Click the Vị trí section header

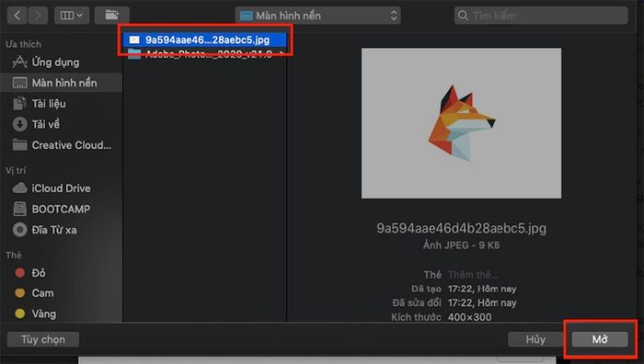point(16,170)
